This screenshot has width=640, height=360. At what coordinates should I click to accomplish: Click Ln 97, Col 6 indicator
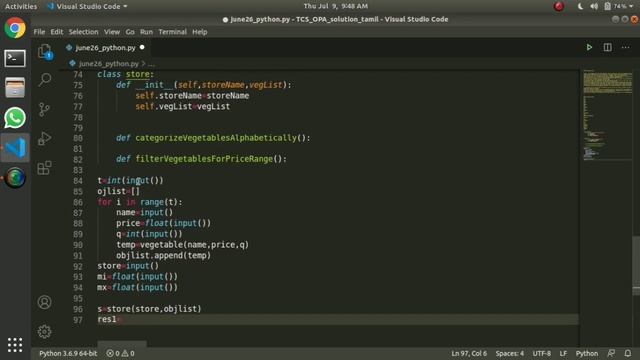(x=469, y=353)
